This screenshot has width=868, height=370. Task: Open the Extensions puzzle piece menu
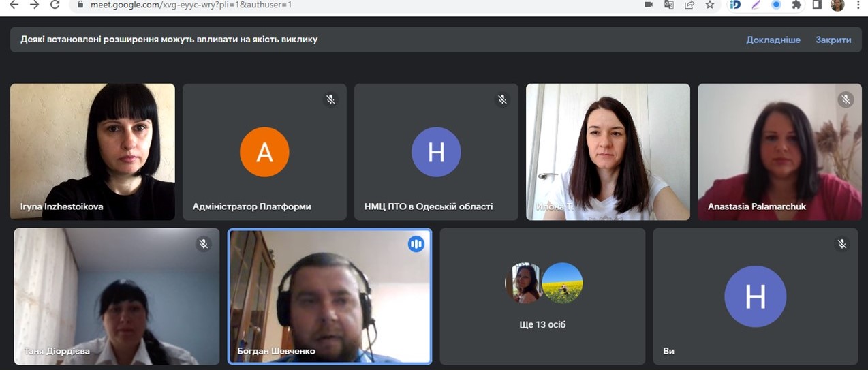(796, 5)
